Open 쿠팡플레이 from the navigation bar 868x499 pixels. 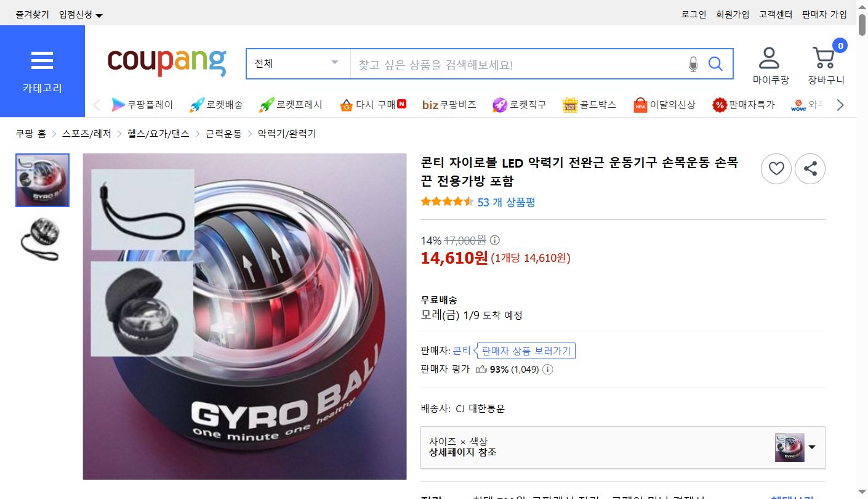(143, 104)
